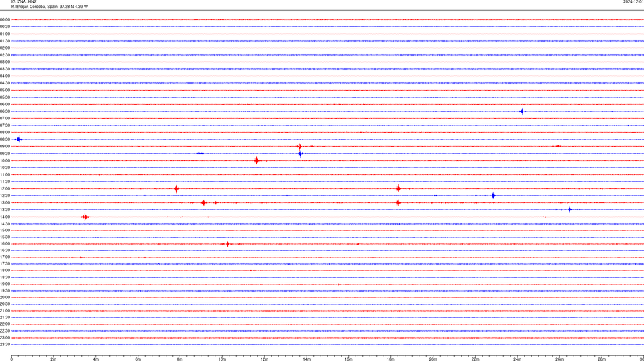Click the 13:00 trace time label
Screen dimensions: 644x362
pyautogui.click(x=5, y=202)
